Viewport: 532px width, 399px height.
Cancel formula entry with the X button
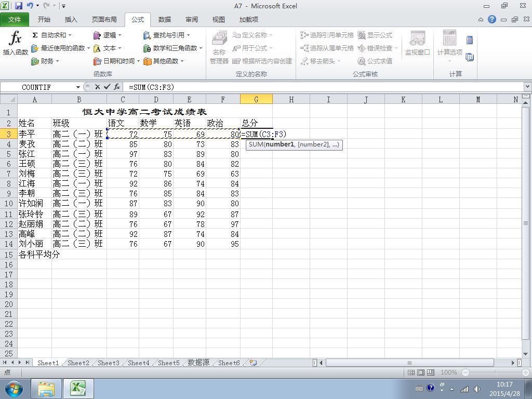click(97, 87)
